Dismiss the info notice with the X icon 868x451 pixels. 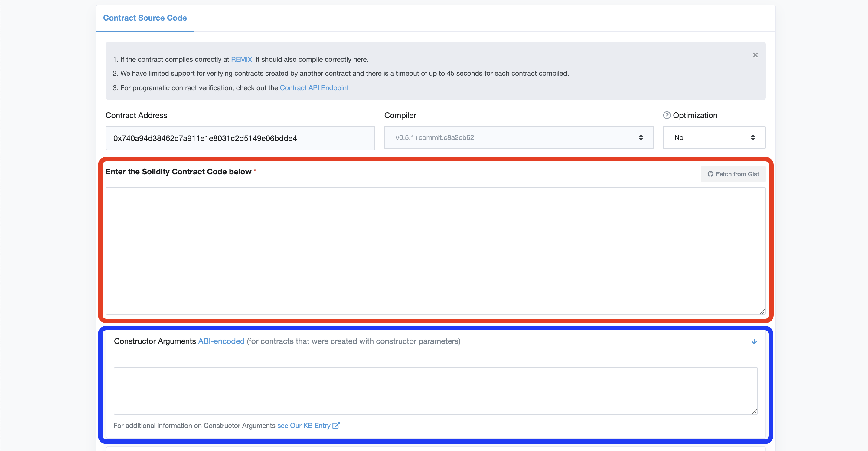[755, 55]
